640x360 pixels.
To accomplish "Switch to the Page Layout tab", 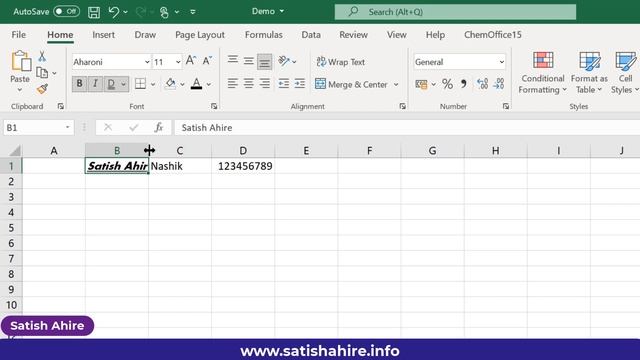I will click(200, 35).
